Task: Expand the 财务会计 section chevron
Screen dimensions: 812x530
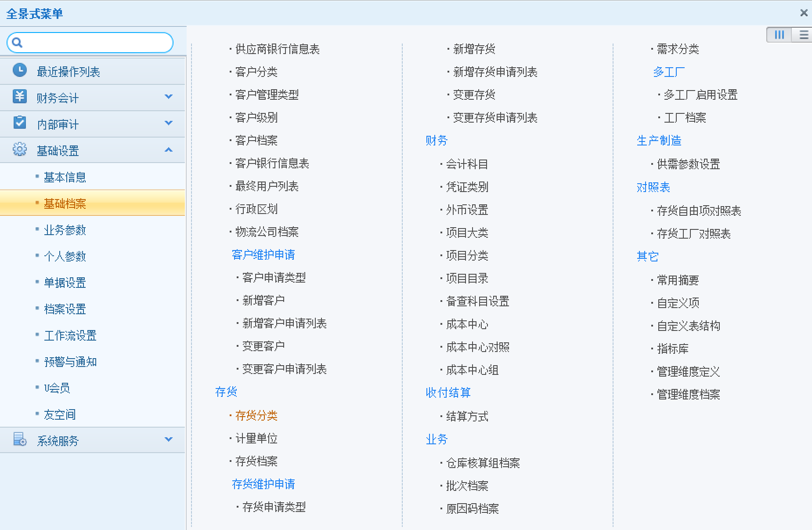Action: tap(169, 97)
